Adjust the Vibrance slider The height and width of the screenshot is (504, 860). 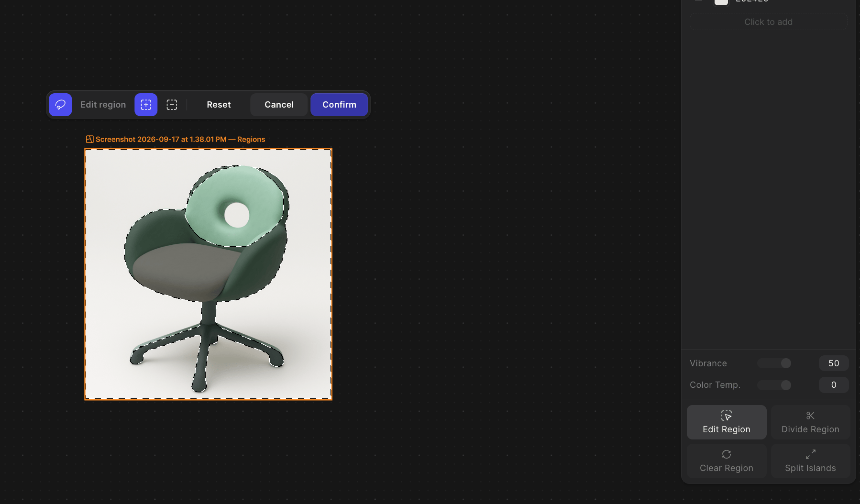click(774, 363)
